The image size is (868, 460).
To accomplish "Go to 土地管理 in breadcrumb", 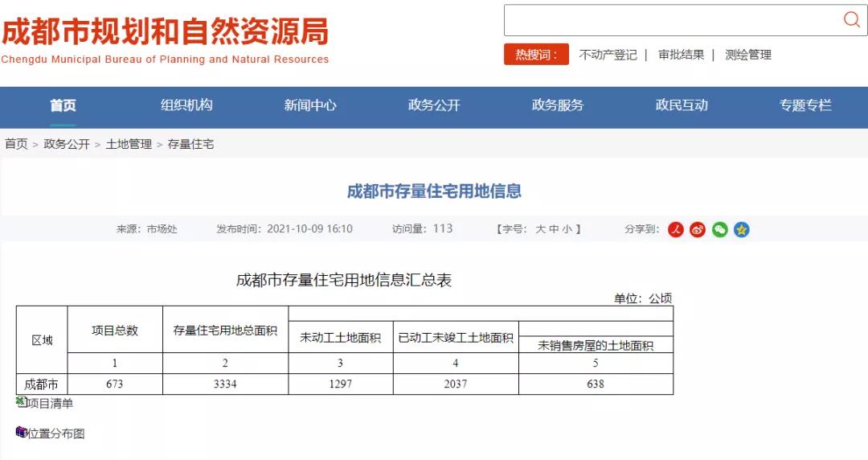I will [129, 144].
